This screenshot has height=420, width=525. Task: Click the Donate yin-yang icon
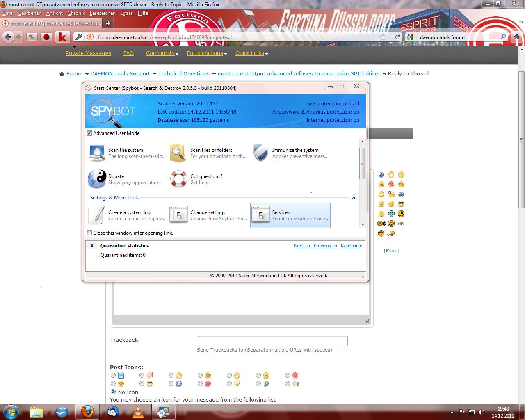(97, 179)
